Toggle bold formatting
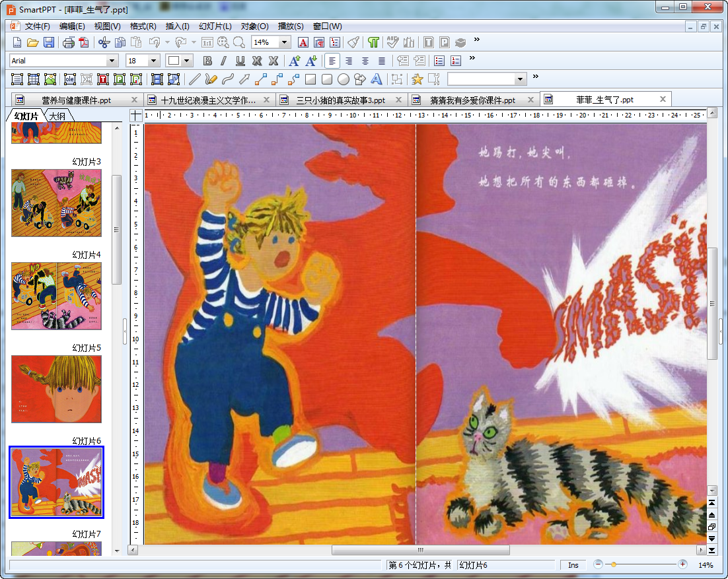The height and width of the screenshot is (579, 728). [x=207, y=61]
